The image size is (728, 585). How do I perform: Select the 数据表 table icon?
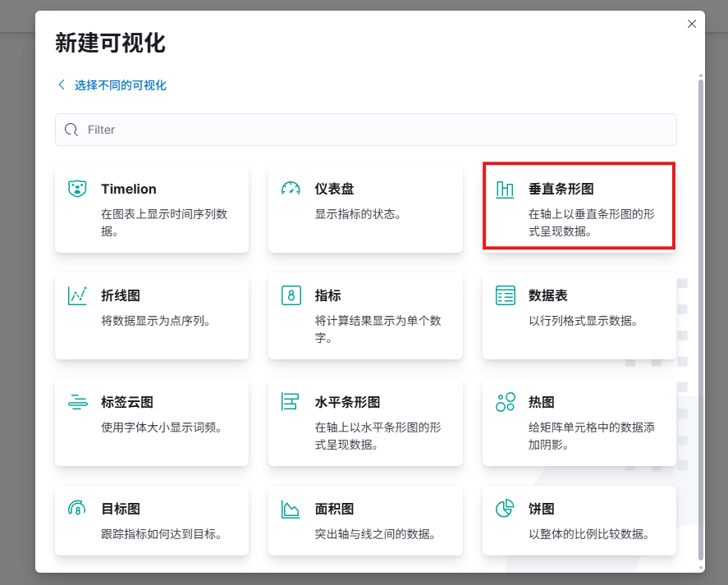point(505,295)
